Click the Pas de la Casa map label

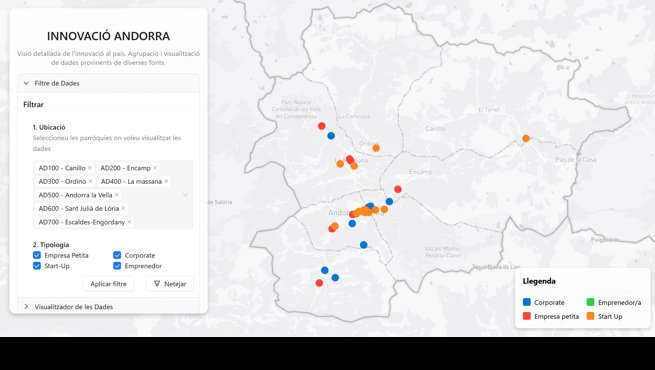pyautogui.click(x=576, y=160)
